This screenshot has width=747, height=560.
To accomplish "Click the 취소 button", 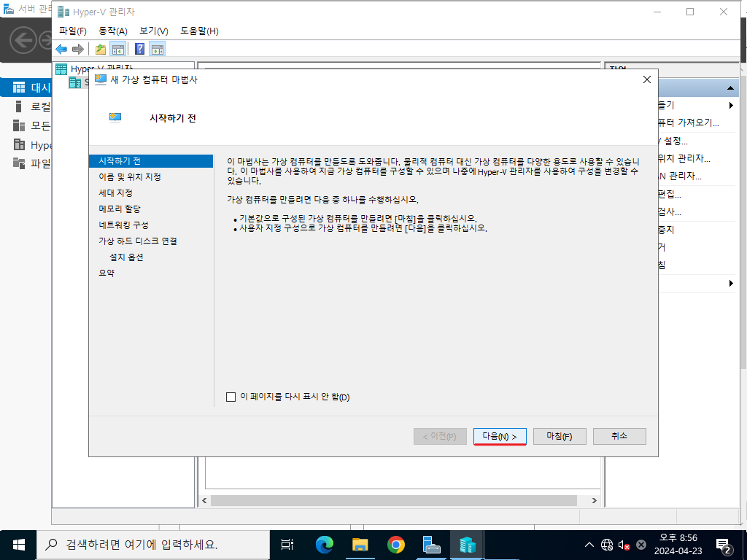I will [x=619, y=436].
